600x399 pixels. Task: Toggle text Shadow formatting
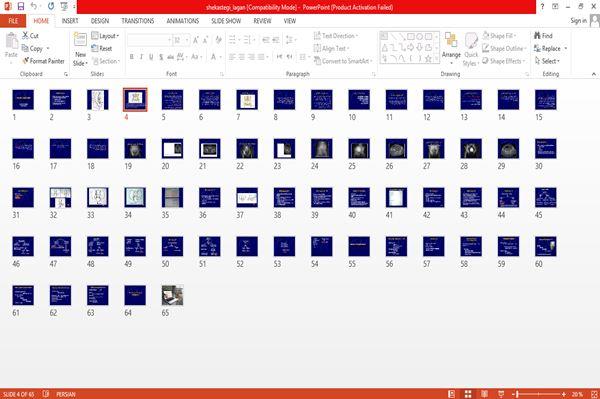click(x=161, y=57)
